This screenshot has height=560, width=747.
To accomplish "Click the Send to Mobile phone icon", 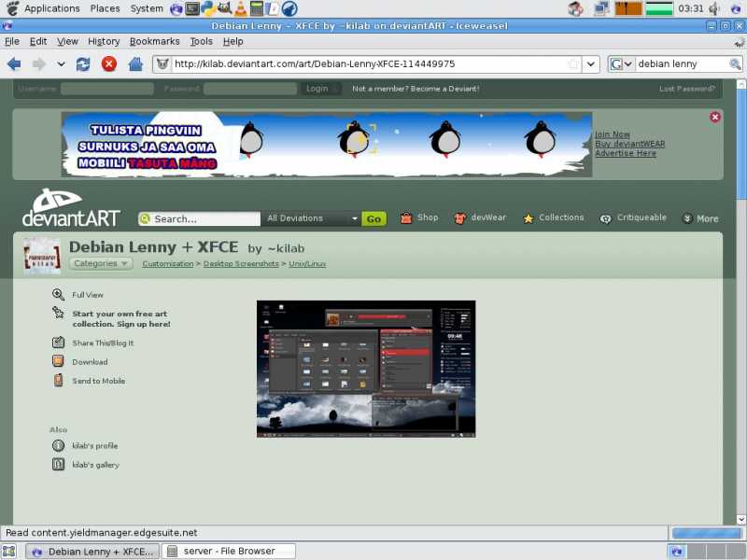I will pos(58,381).
